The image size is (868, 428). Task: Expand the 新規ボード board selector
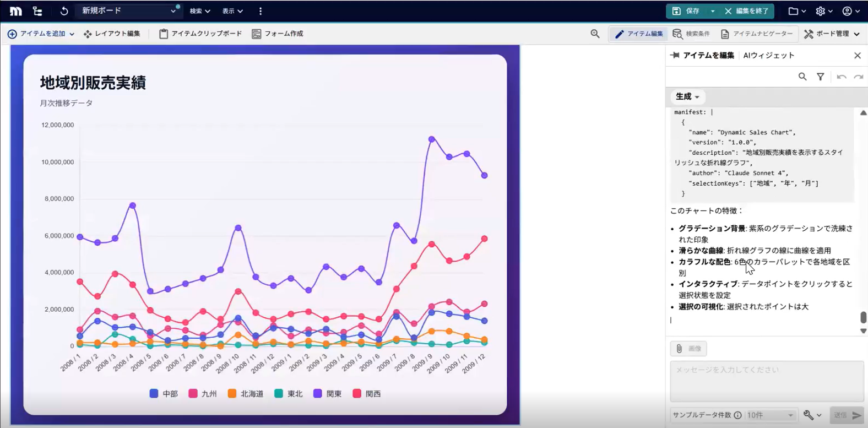[x=128, y=11]
